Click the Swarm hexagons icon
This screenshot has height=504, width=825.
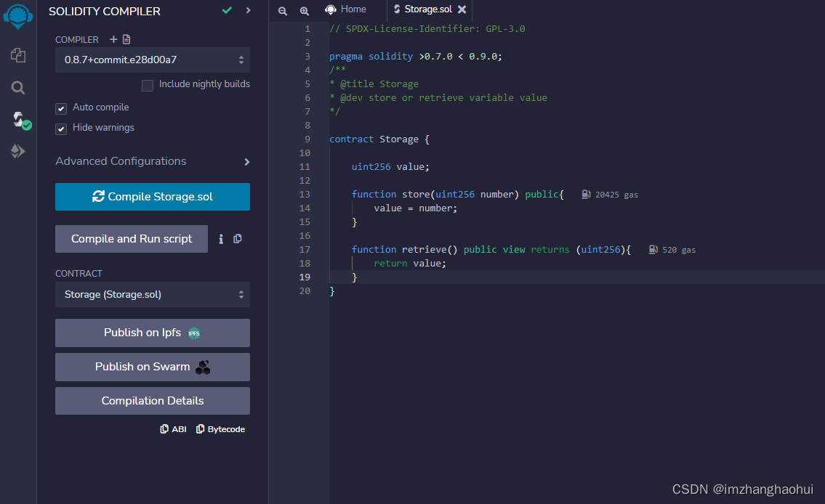[x=203, y=367]
